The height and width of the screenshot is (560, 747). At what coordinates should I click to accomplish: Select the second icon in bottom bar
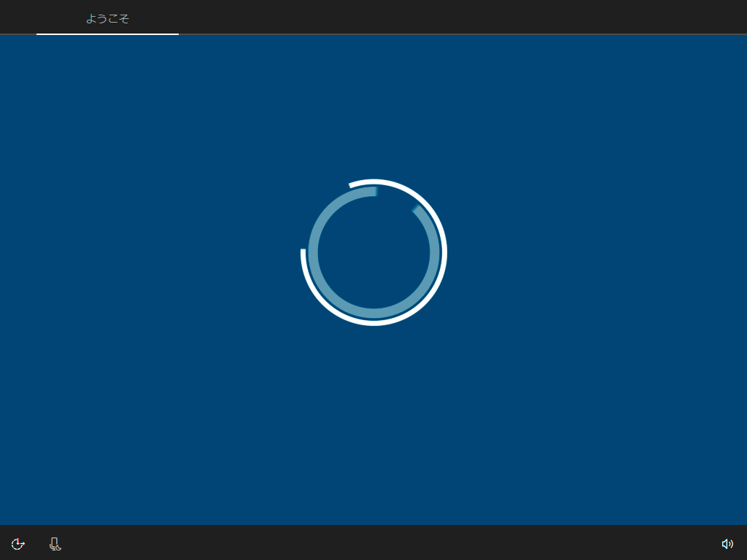[x=54, y=543]
